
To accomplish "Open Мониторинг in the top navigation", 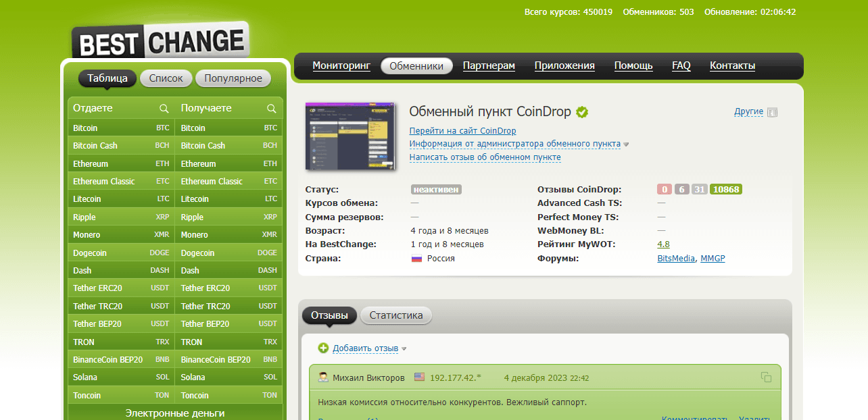I will 341,65.
